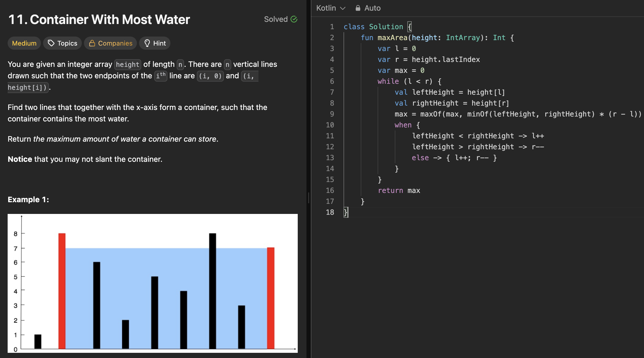644x358 pixels.
Task: Click the lock icon beside Auto
Action: tap(358, 8)
